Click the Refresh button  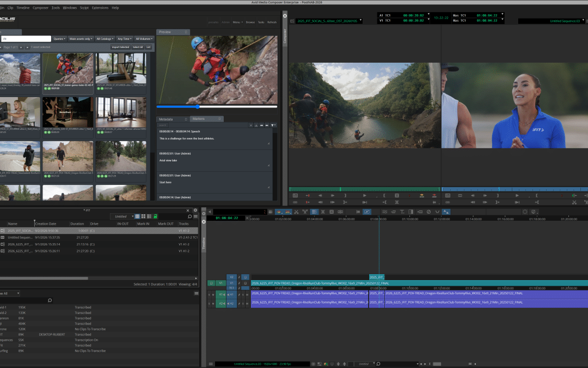(272, 22)
